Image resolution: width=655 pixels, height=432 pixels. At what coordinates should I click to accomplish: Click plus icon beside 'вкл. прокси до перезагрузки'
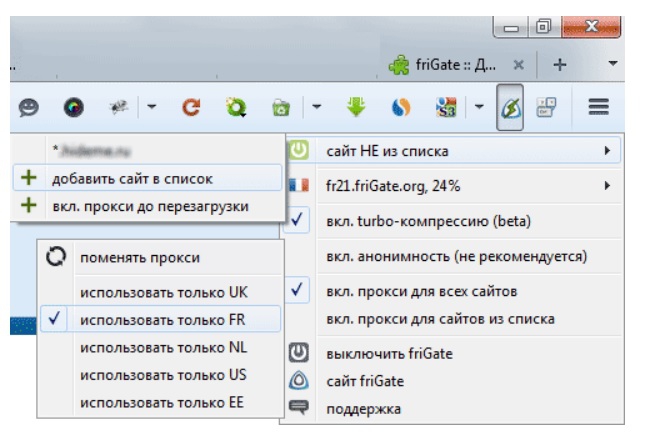coord(29,205)
